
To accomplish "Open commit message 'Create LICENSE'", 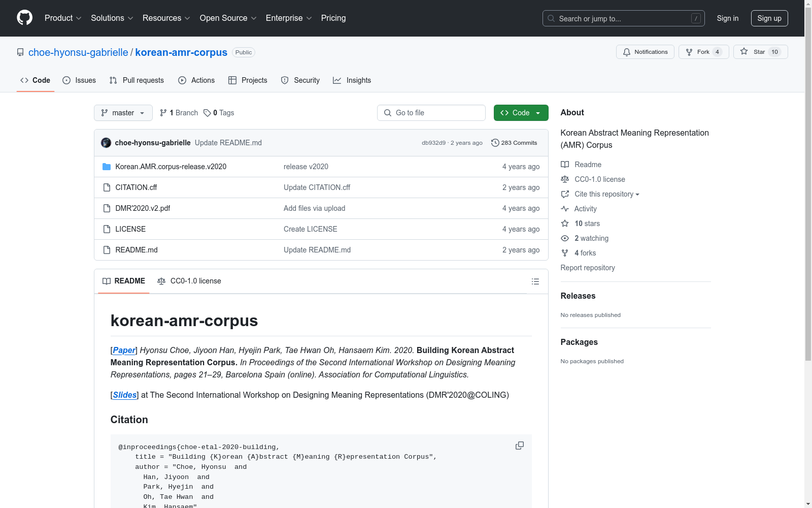I will pyautogui.click(x=311, y=229).
